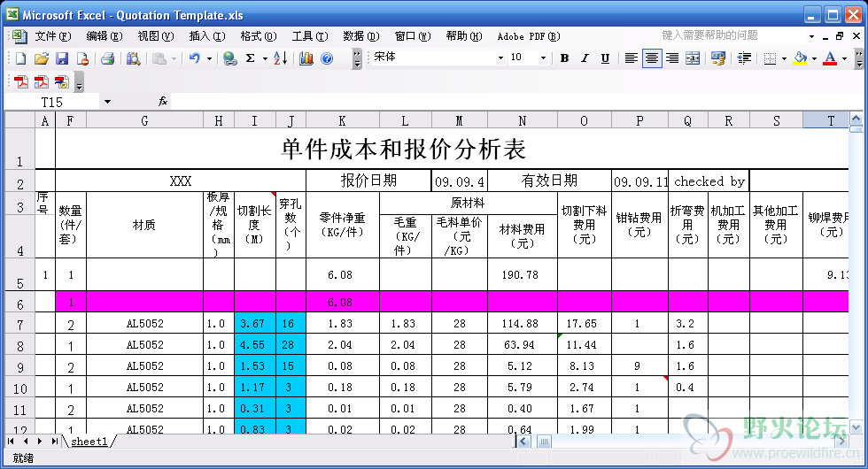Click the fx Insert Function button

tap(163, 101)
